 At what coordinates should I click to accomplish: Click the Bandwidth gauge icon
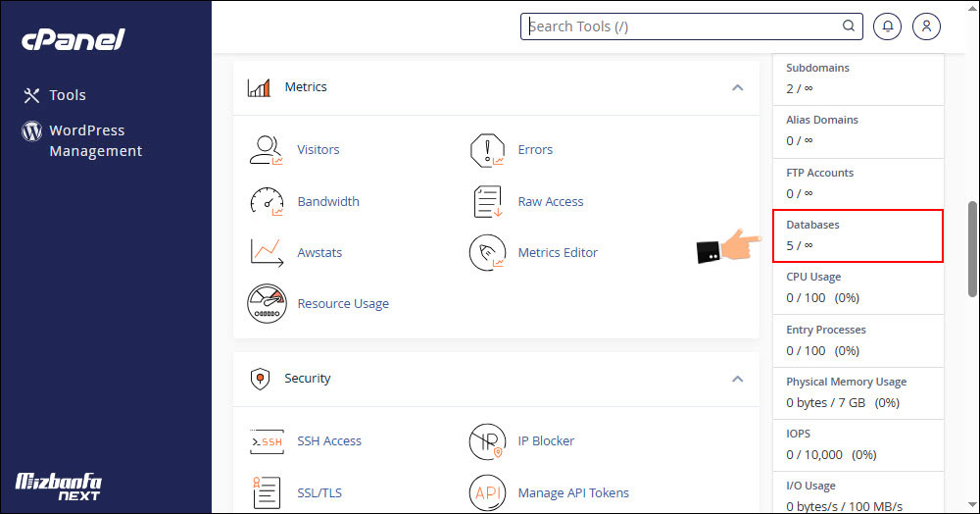point(266,201)
